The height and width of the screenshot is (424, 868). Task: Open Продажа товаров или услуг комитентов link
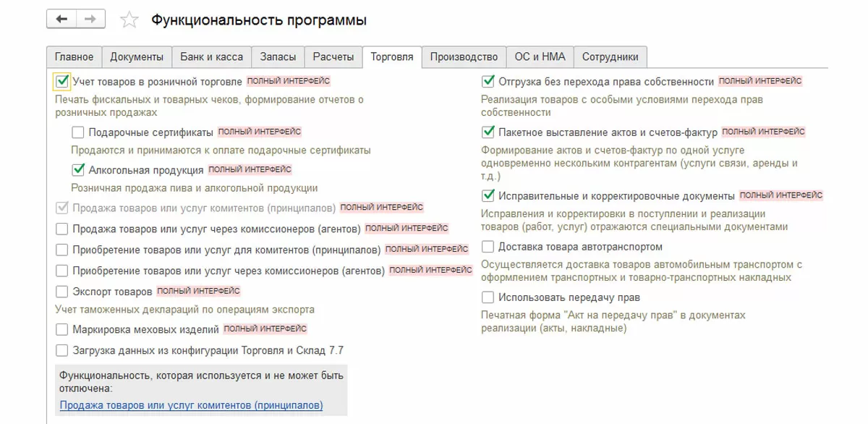[191, 405]
